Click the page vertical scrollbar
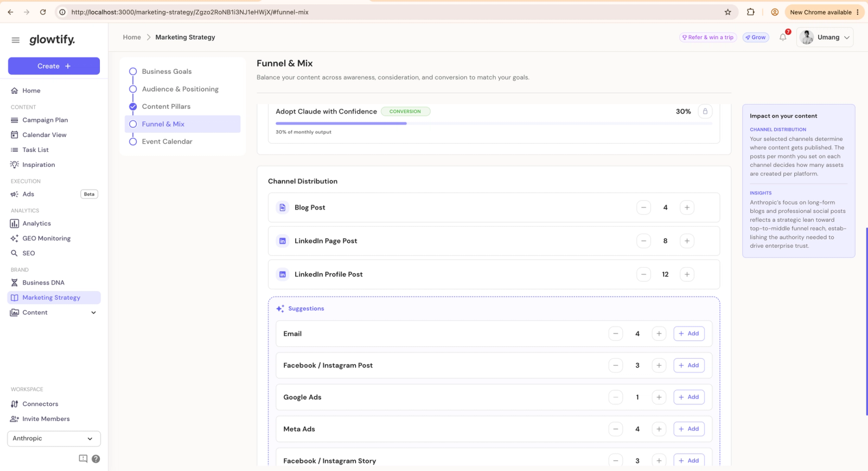This screenshot has height=471, width=868. (x=866, y=321)
